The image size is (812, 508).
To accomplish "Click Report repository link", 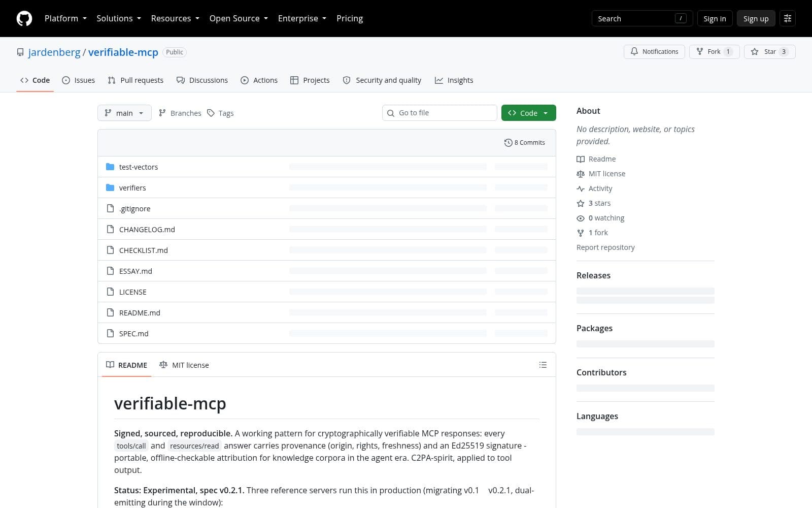I will [x=605, y=247].
